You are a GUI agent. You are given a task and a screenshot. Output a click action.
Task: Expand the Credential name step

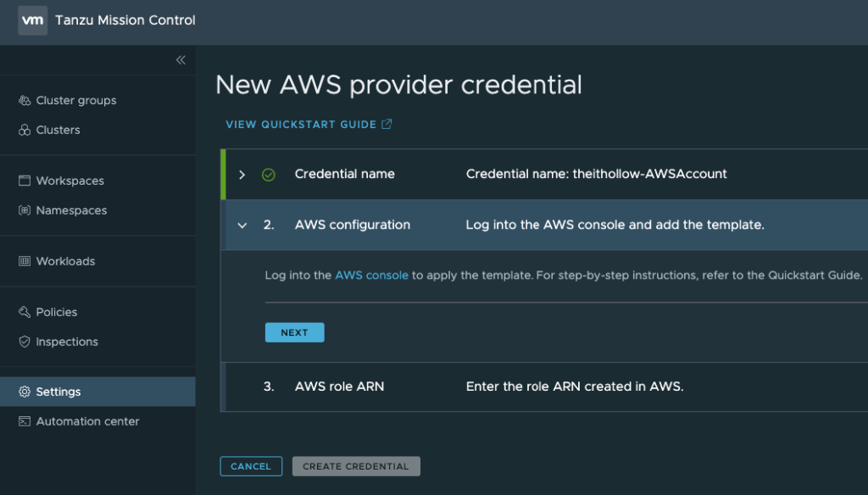(x=242, y=175)
